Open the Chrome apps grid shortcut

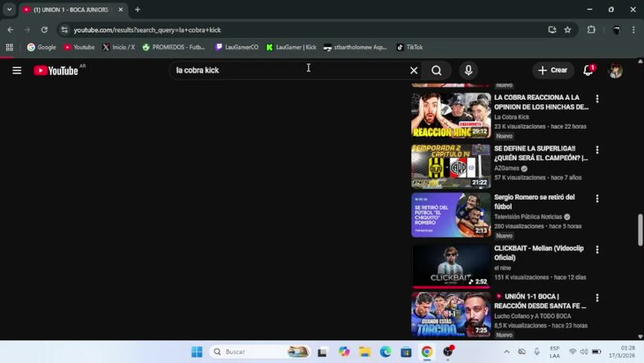[9, 47]
